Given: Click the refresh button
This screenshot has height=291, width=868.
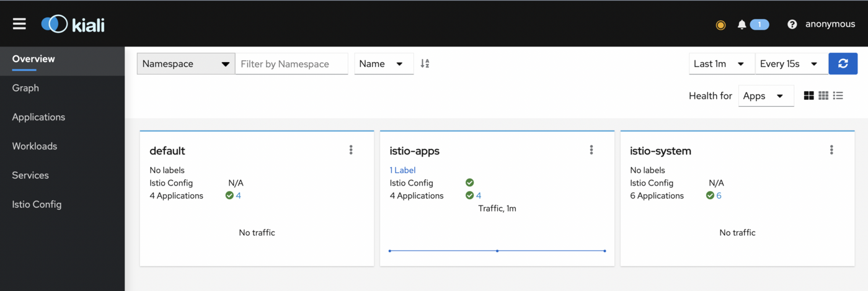Looking at the screenshot, I should (843, 64).
